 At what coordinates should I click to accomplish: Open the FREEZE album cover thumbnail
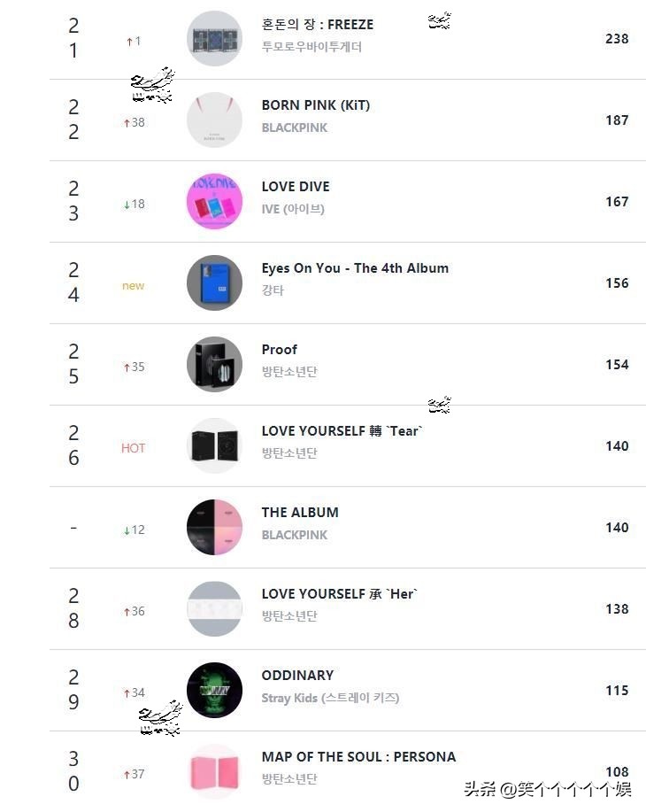[214, 39]
